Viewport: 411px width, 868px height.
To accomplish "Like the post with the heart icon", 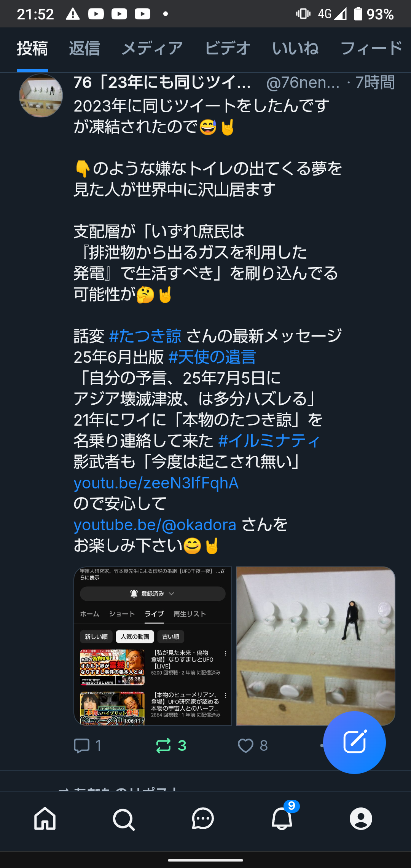I will click(245, 746).
